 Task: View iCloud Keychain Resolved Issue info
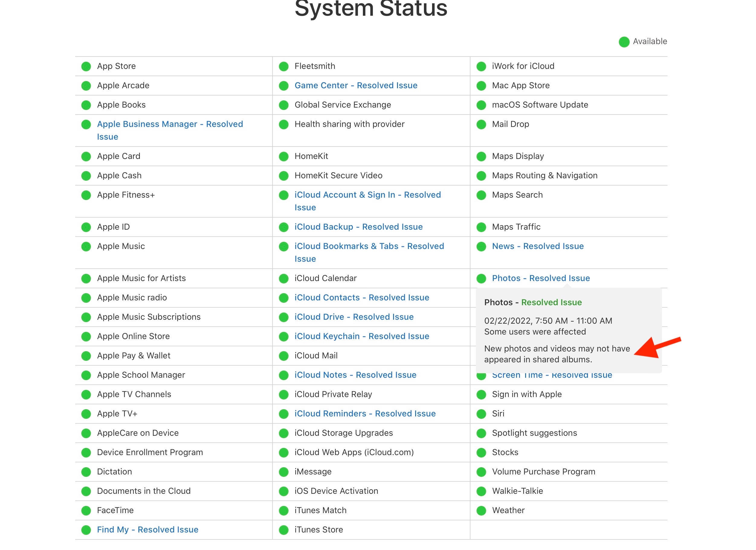(362, 336)
